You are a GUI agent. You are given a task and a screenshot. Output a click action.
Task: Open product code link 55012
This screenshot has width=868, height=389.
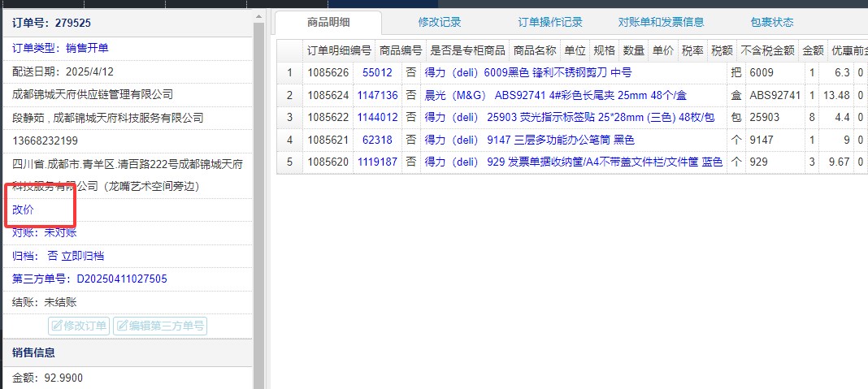pyautogui.click(x=378, y=72)
